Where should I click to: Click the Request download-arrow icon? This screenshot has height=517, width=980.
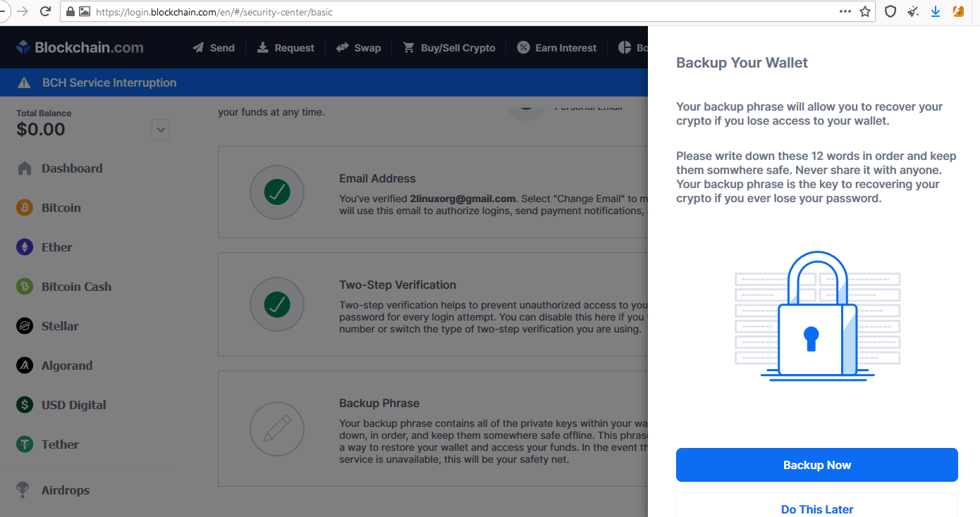pos(263,48)
